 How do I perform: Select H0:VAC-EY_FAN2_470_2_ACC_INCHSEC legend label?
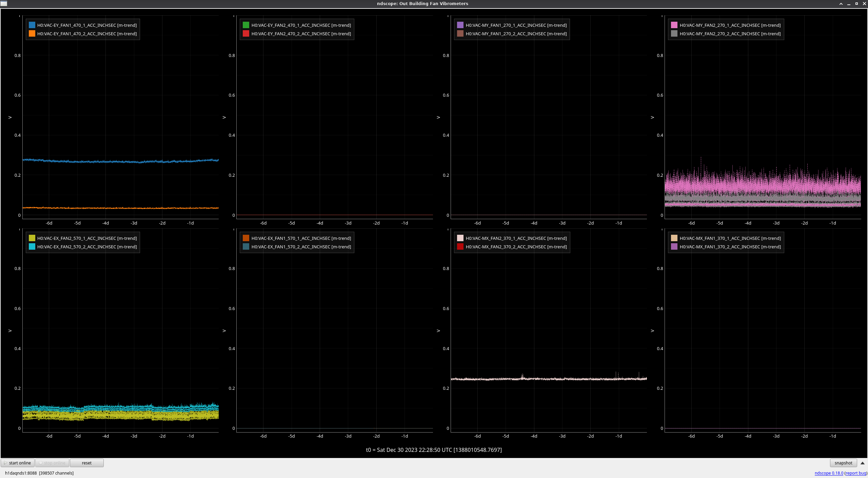[x=301, y=34]
